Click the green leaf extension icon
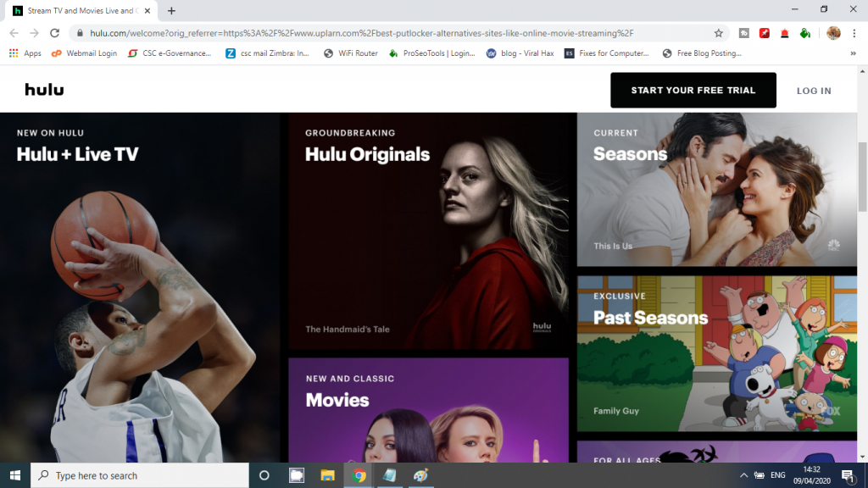Screen dimensions: 868x488 (805, 33)
